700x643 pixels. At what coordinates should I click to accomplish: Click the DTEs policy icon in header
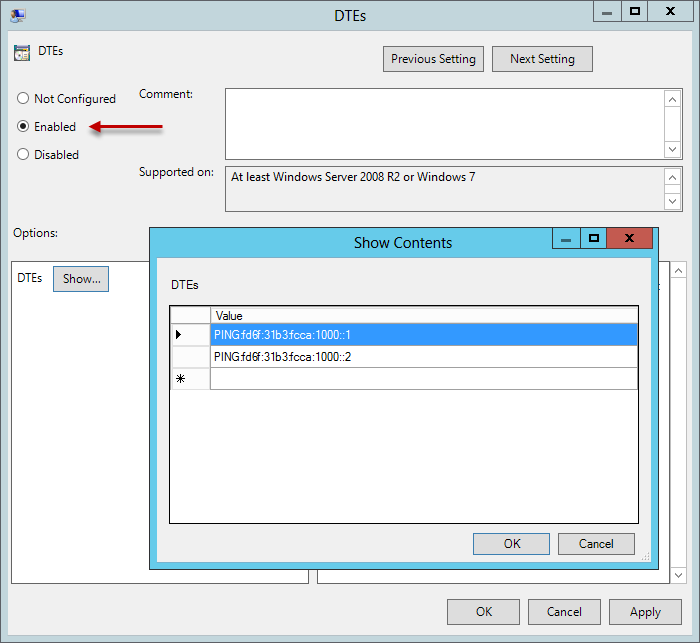click(x=21, y=52)
